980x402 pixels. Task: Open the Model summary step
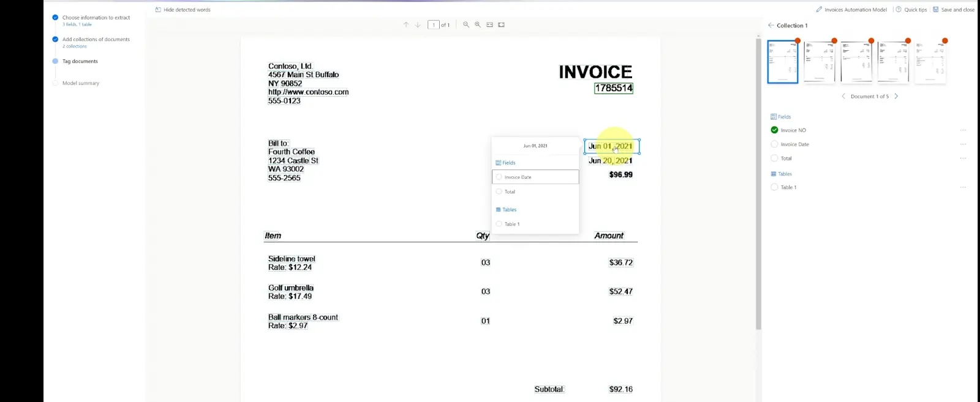pos(80,83)
